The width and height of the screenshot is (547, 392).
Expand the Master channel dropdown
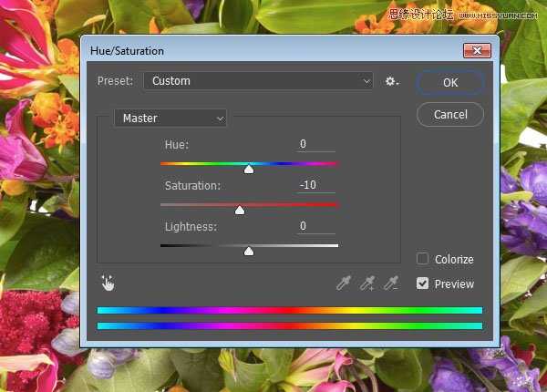pyautogui.click(x=170, y=118)
